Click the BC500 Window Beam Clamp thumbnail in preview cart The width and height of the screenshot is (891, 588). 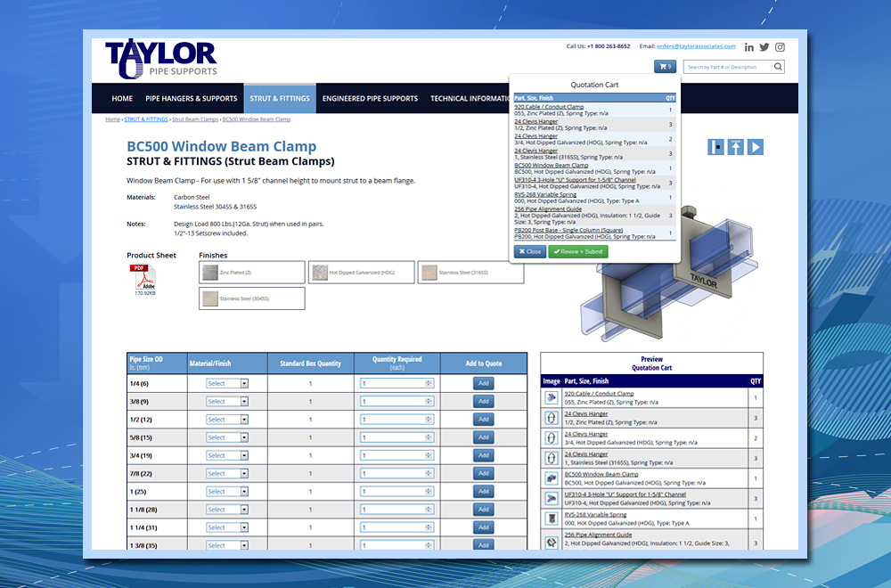[x=552, y=478]
